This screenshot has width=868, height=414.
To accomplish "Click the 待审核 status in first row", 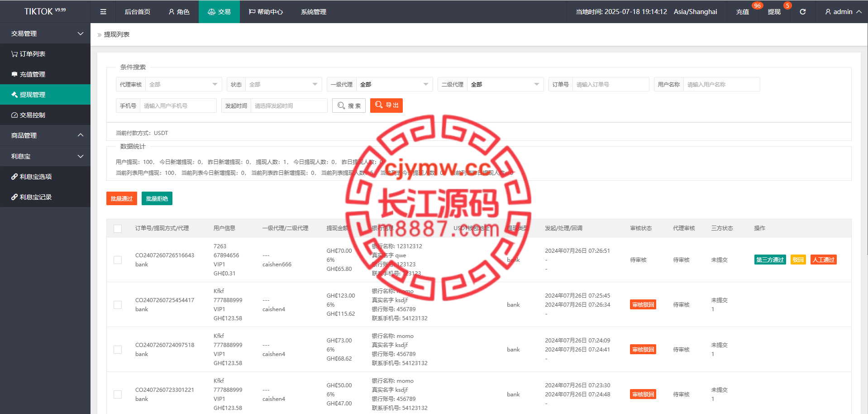I will coord(638,260).
